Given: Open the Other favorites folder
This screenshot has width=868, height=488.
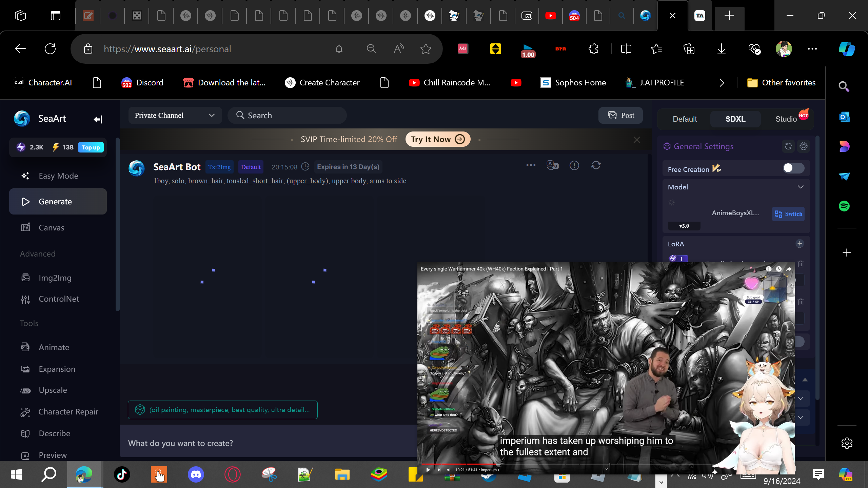Looking at the screenshot, I should [x=782, y=83].
